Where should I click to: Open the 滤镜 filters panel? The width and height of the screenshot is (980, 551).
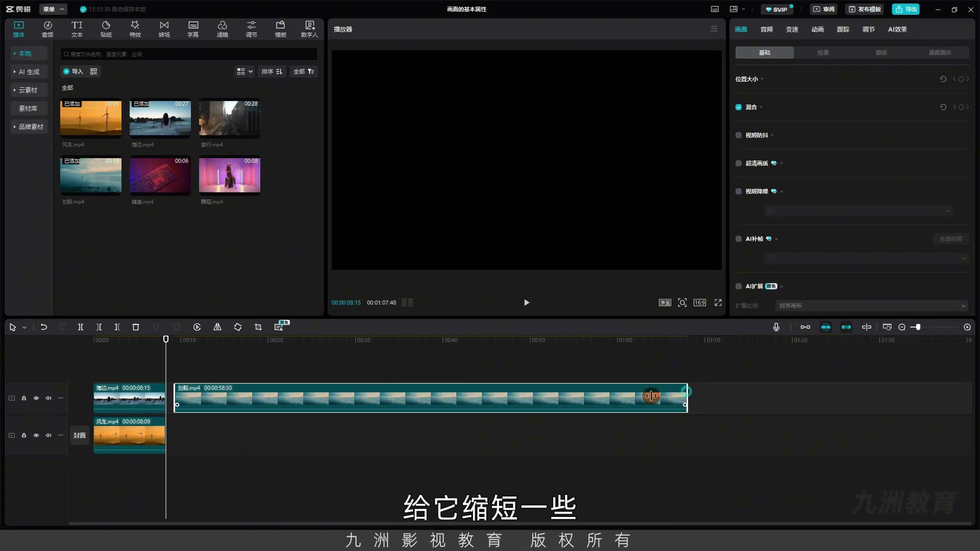coord(223,29)
